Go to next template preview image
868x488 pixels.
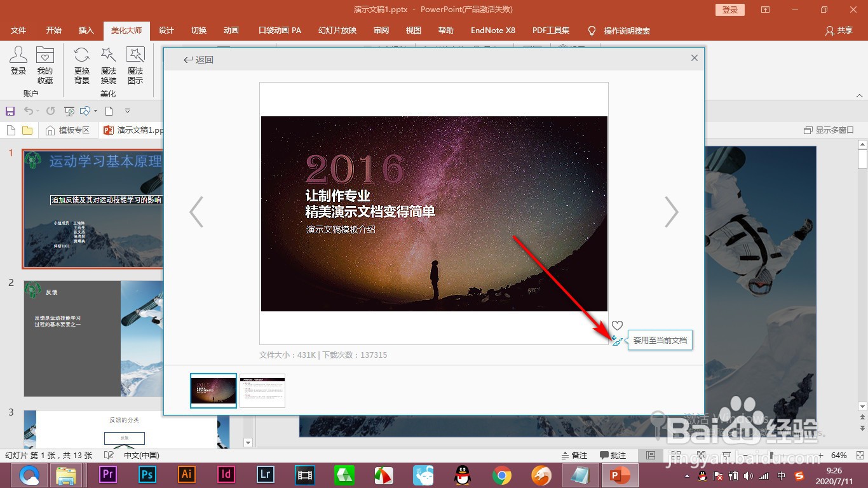pyautogui.click(x=672, y=212)
